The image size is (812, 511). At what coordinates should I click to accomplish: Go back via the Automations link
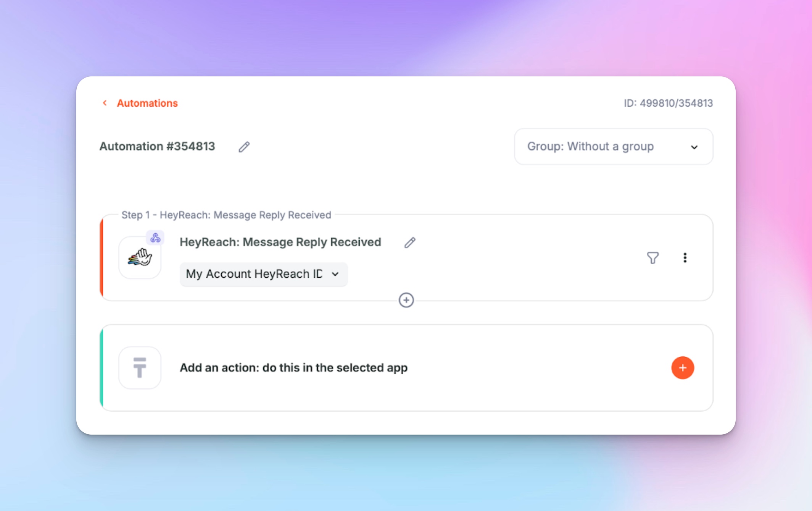click(147, 103)
